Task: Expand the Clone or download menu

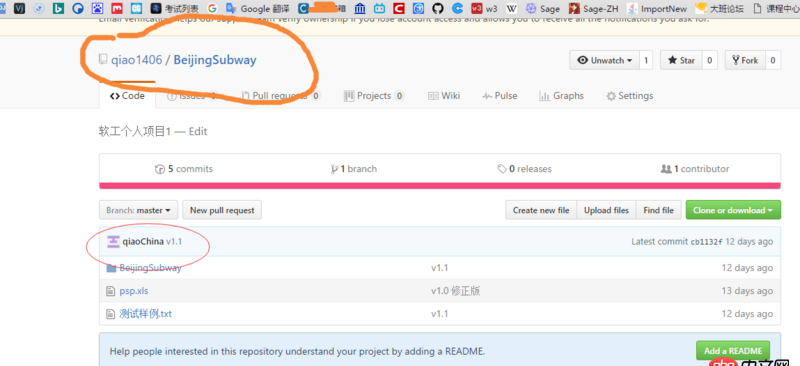Action: pyautogui.click(x=733, y=210)
